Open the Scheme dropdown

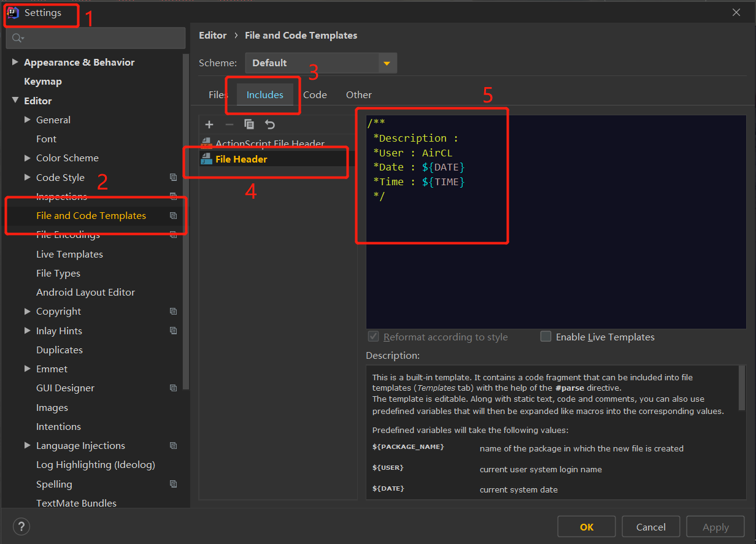point(321,63)
